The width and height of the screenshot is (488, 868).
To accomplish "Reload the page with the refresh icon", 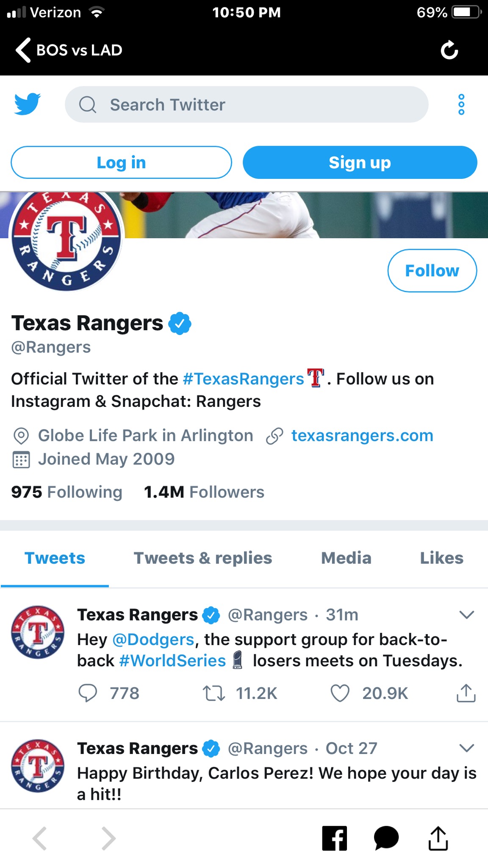I will pyautogui.click(x=449, y=50).
